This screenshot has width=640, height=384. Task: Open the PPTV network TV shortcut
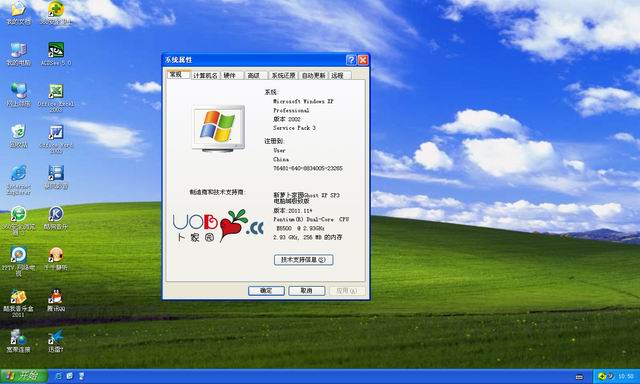(x=18, y=262)
